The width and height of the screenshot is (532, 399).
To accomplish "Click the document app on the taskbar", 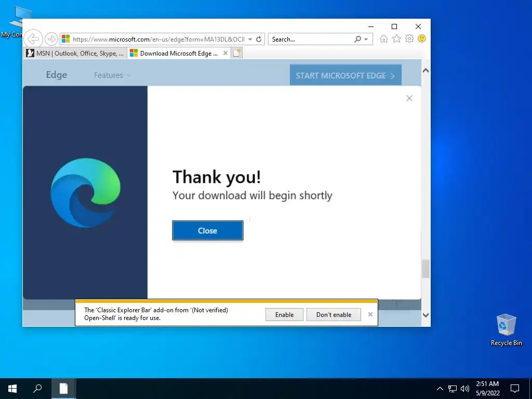I will pos(63,389).
